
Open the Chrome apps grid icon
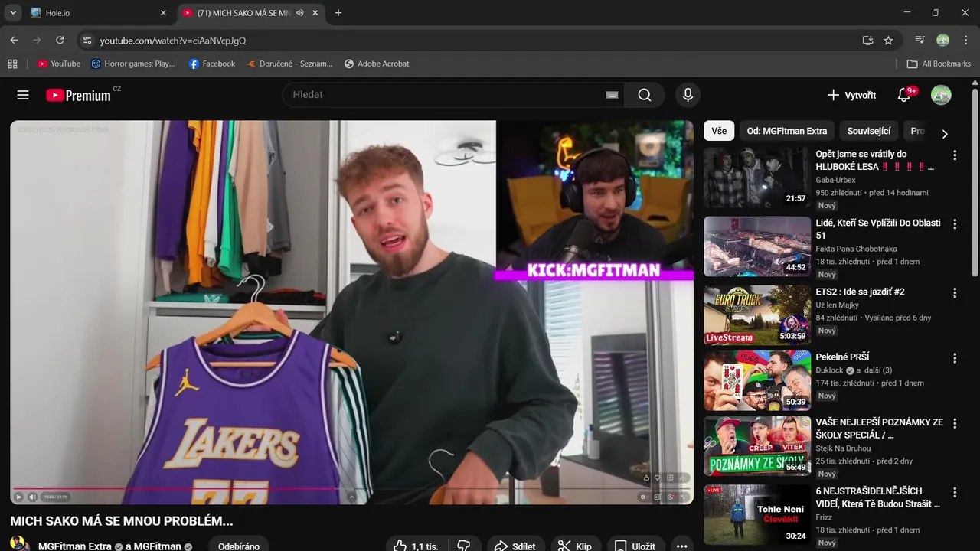(12, 64)
